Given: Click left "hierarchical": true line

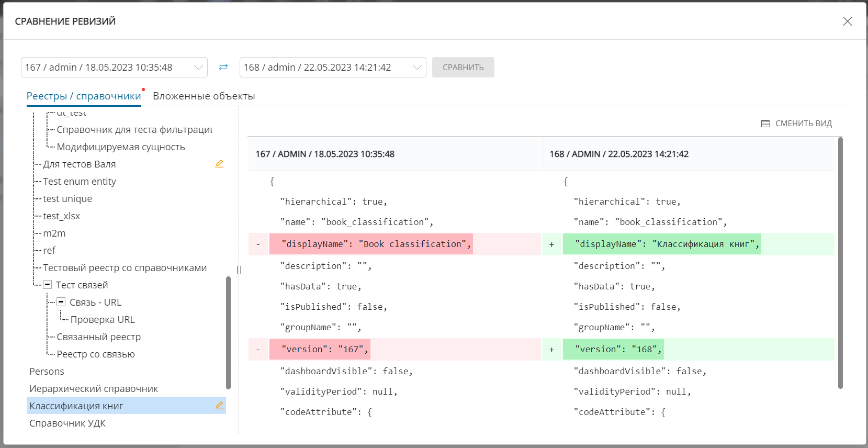Looking at the screenshot, I should [x=334, y=201].
